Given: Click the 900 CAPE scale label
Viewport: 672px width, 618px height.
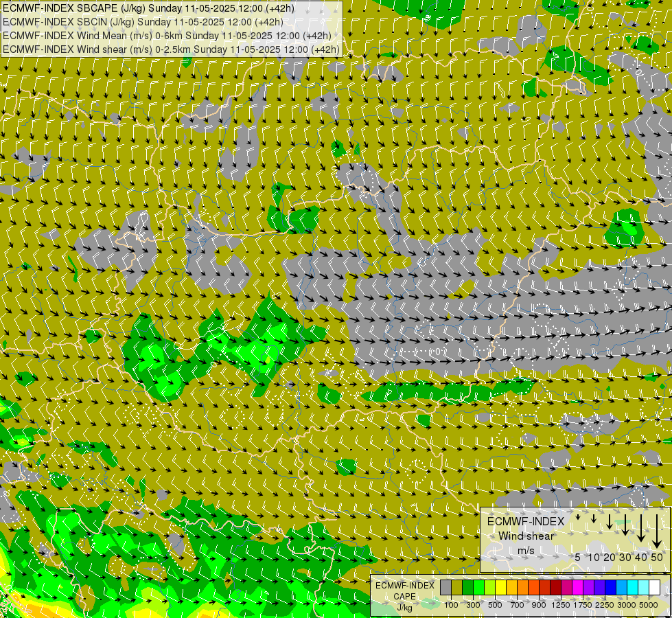Looking at the screenshot, I should point(539,605).
